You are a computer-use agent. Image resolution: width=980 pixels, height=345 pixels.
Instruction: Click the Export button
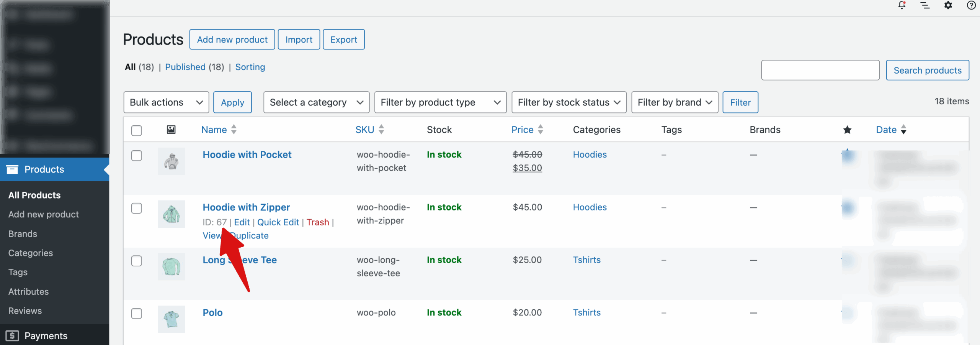tap(344, 39)
